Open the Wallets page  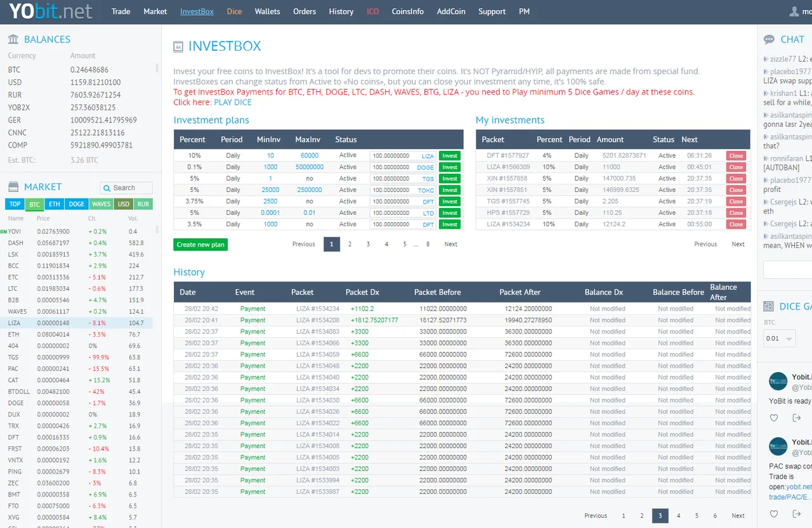tap(267, 11)
